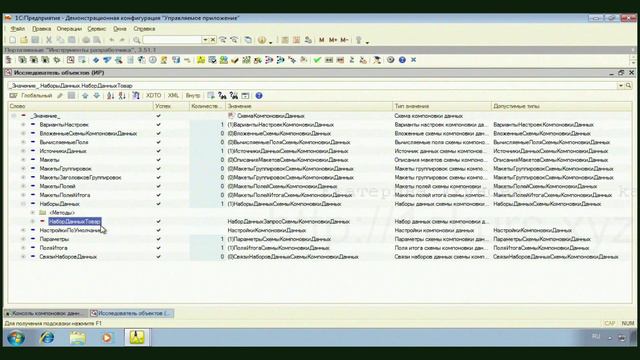This screenshot has width=640, height=360.
Task: Click the M- memory subtract button
Action: coord(344,40)
